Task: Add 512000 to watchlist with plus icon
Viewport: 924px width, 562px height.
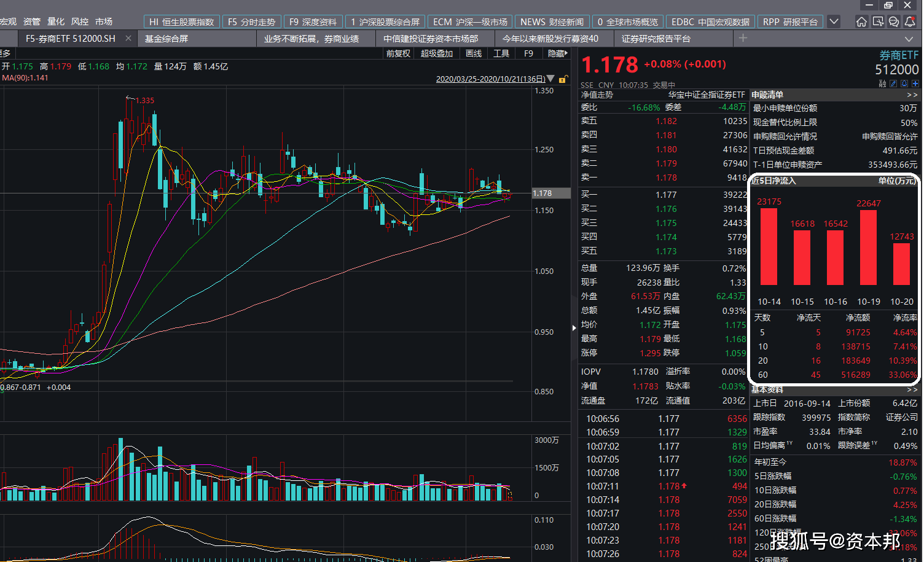Action: coord(915,84)
